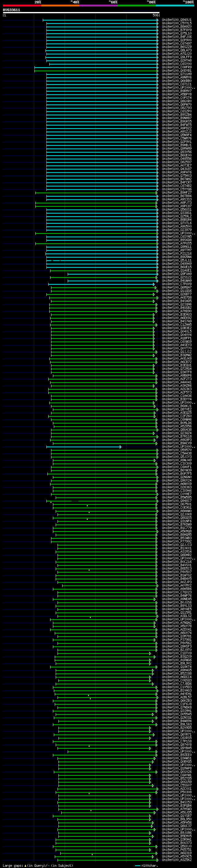Select the UniRef100_C2FZ60 label

click(176, 416)
